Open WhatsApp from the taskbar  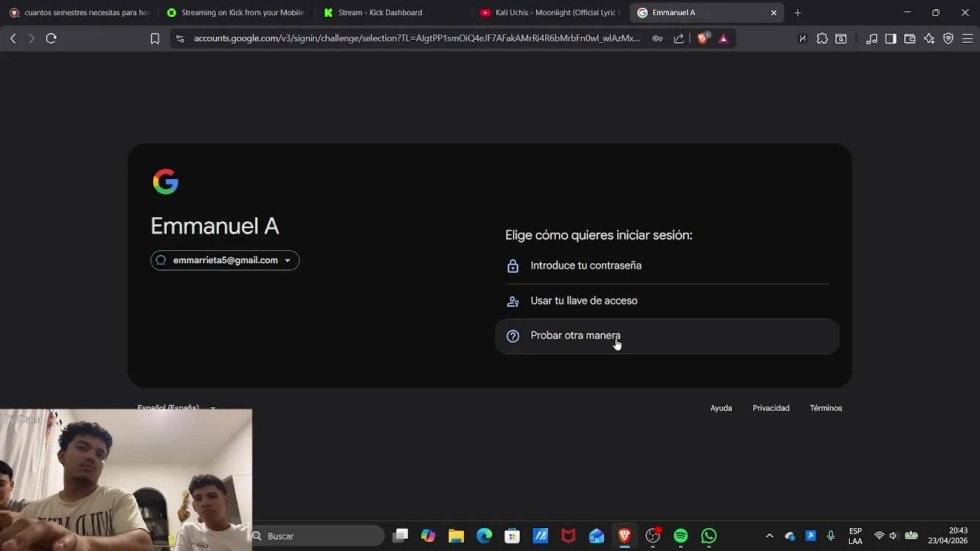pos(709,536)
